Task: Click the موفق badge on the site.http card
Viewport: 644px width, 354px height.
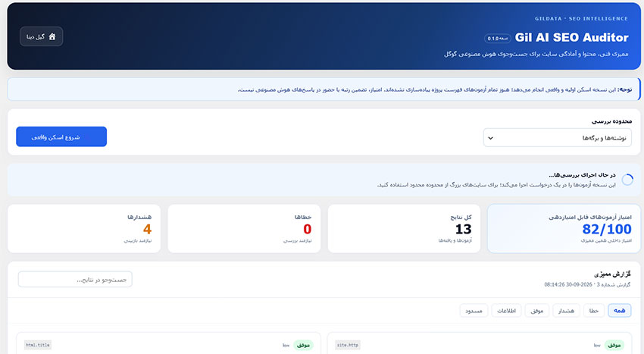Action: [614, 345]
